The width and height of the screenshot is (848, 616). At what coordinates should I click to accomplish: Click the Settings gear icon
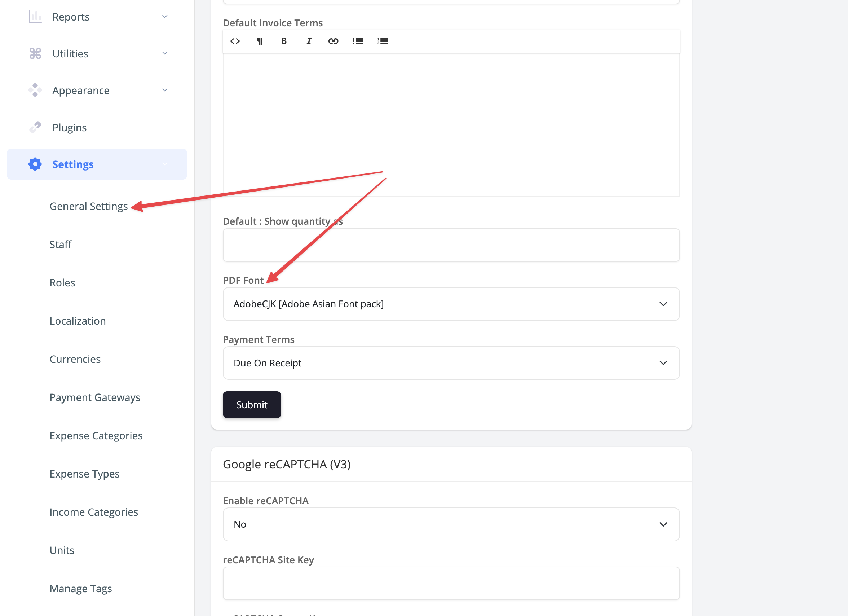[35, 164]
